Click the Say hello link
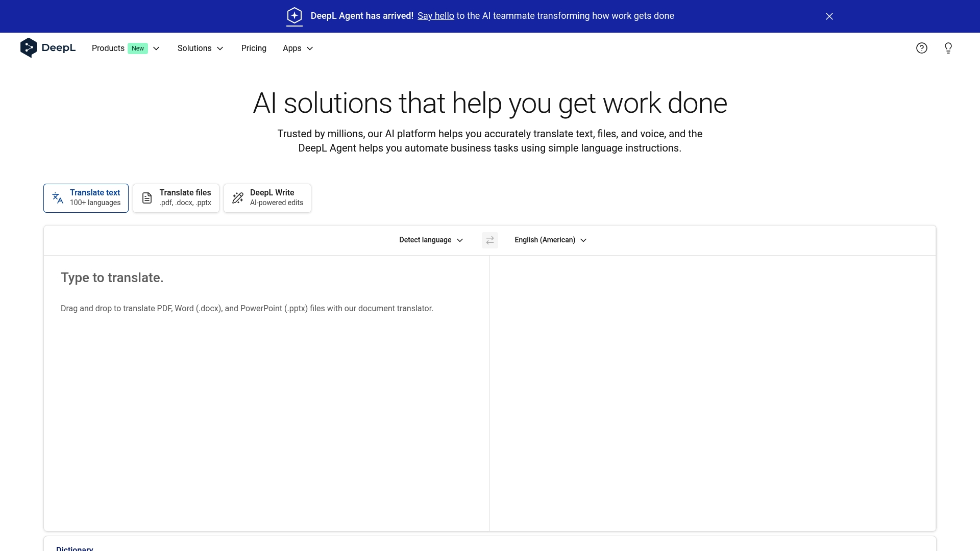Image resolution: width=980 pixels, height=551 pixels. (435, 16)
